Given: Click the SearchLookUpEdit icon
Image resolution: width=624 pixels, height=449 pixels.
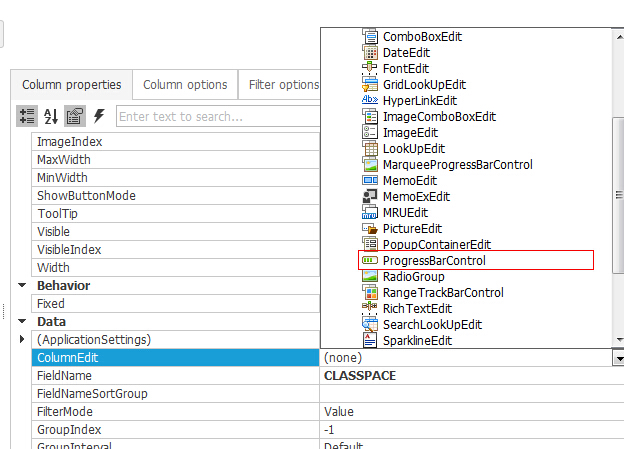Looking at the screenshot, I should (370, 324).
